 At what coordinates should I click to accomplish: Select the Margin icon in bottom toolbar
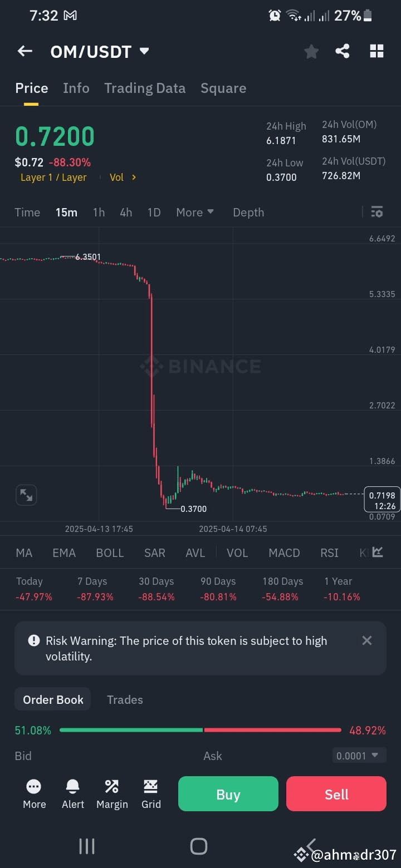coord(111,794)
